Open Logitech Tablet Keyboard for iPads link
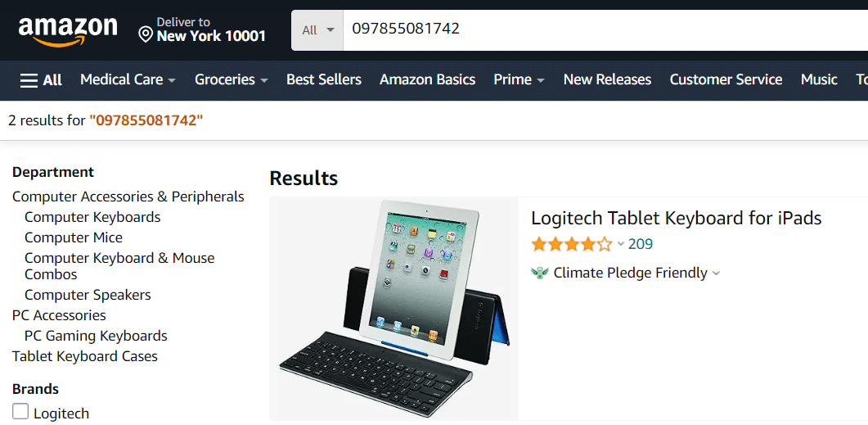This screenshot has height=425, width=868. coord(676,219)
